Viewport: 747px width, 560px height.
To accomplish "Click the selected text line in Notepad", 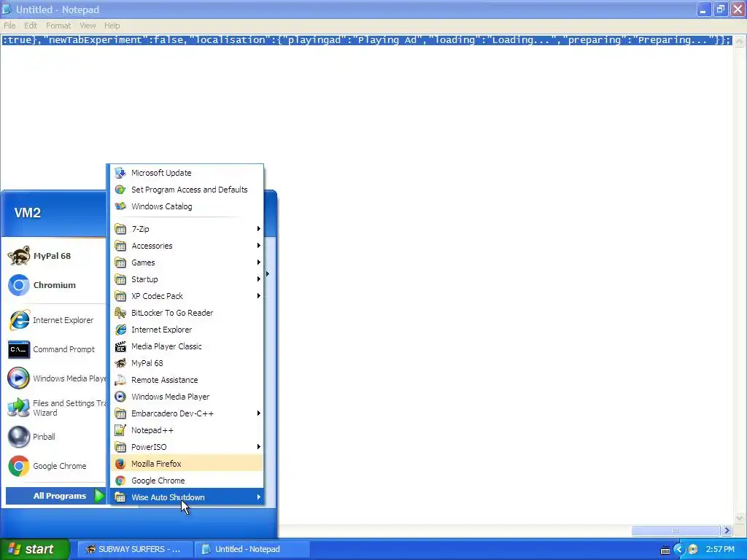I will tap(366, 40).
